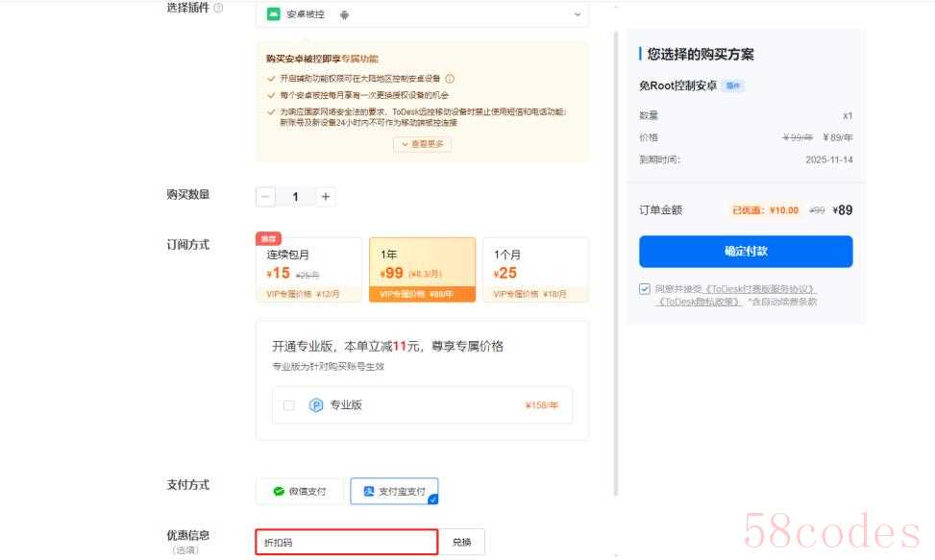Open the ToDesk付费服务协议 link
Screen dimensions: 935x560
pos(761,288)
